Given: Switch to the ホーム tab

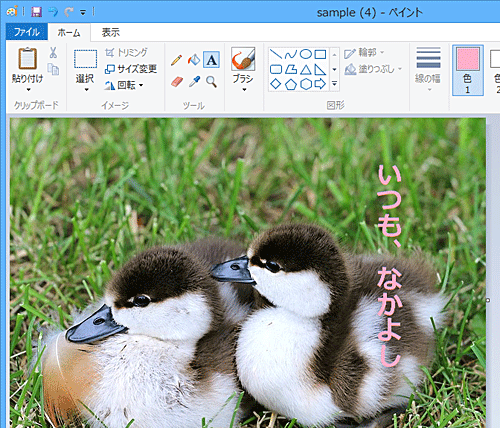Looking at the screenshot, I should coord(69,32).
